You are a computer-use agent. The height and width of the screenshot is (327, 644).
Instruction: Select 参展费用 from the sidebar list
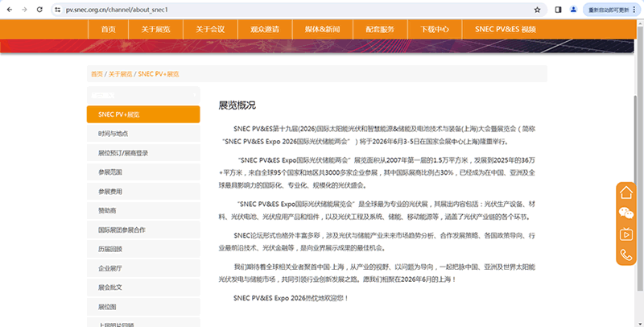[110, 192]
